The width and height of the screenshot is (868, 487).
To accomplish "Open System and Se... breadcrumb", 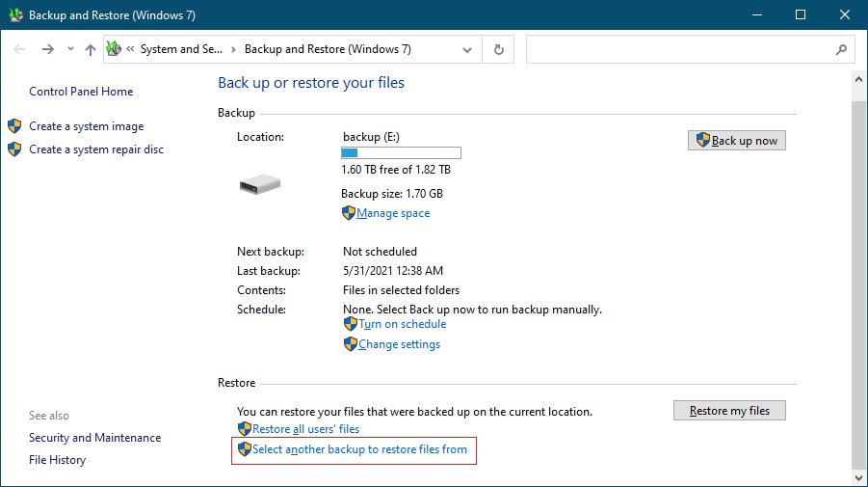I will pos(181,49).
